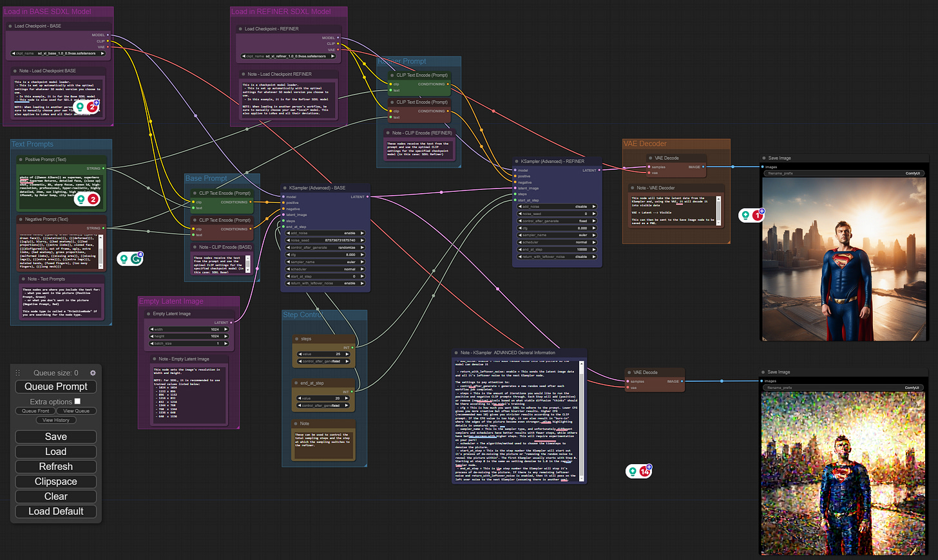Screen dimensions: 938x560
Task: Open settings gear in queue panel
Action: (93, 373)
